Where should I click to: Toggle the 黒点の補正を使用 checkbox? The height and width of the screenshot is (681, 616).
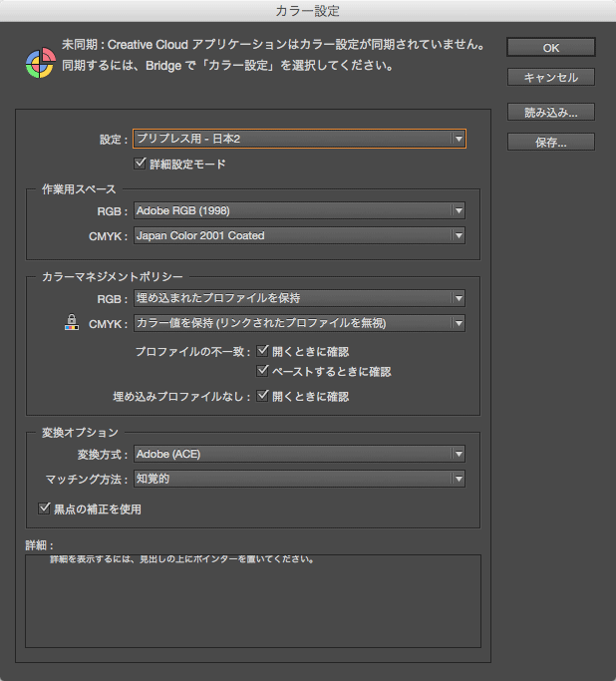pyautogui.click(x=44, y=509)
